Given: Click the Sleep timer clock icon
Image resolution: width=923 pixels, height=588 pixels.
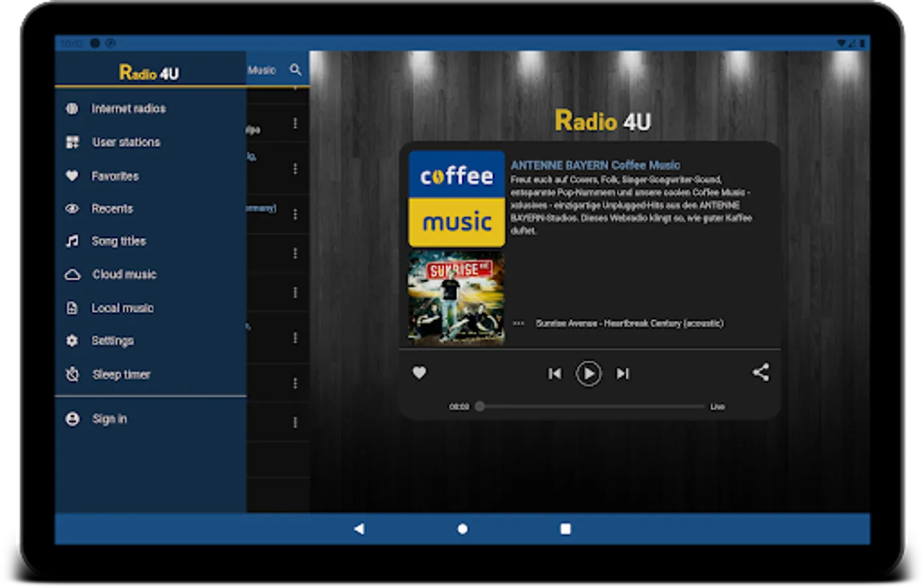Looking at the screenshot, I should pyautogui.click(x=72, y=374).
